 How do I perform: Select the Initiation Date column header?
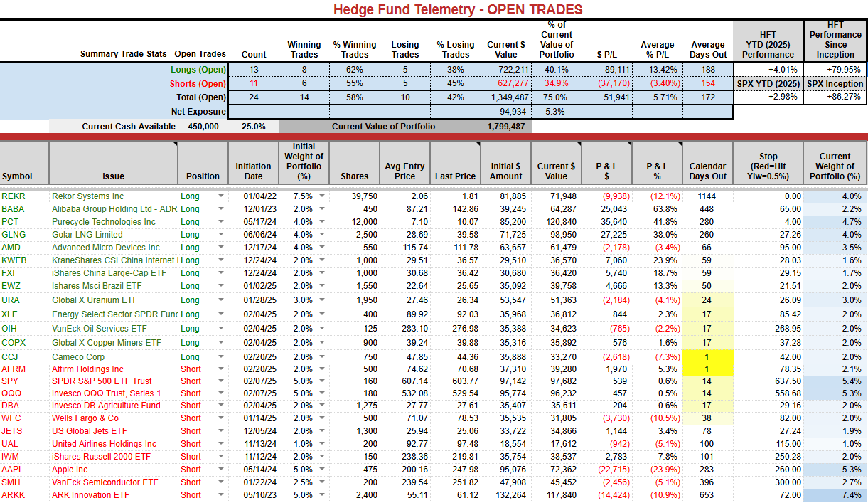coord(253,162)
